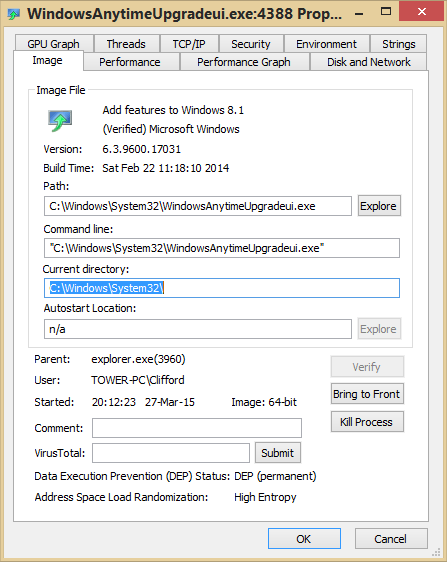Switch to the Strings tab

coord(399,44)
